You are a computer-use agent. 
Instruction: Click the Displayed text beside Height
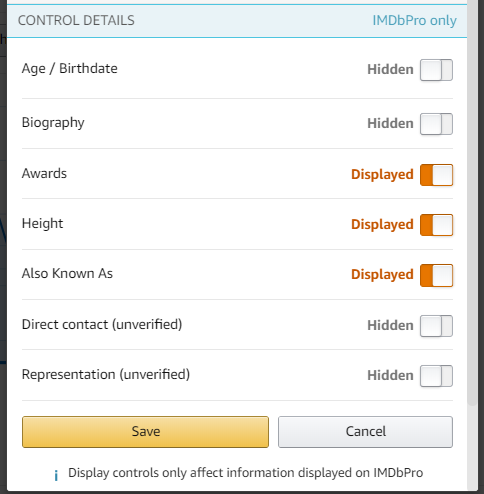pyautogui.click(x=382, y=225)
